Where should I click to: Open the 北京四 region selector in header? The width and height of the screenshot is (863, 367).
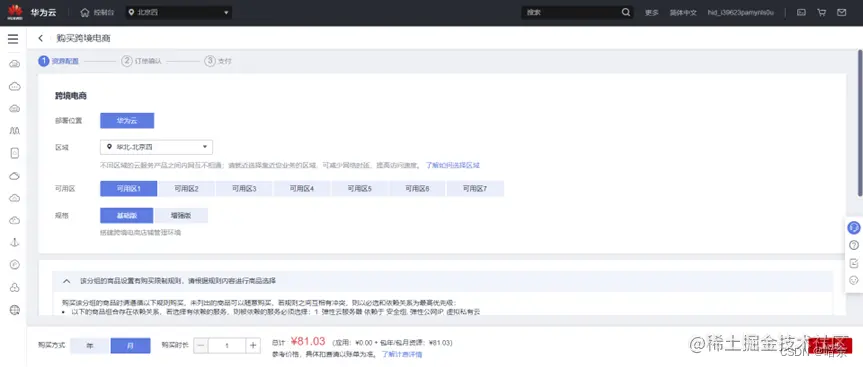pyautogui.click(x=178, y=12)
